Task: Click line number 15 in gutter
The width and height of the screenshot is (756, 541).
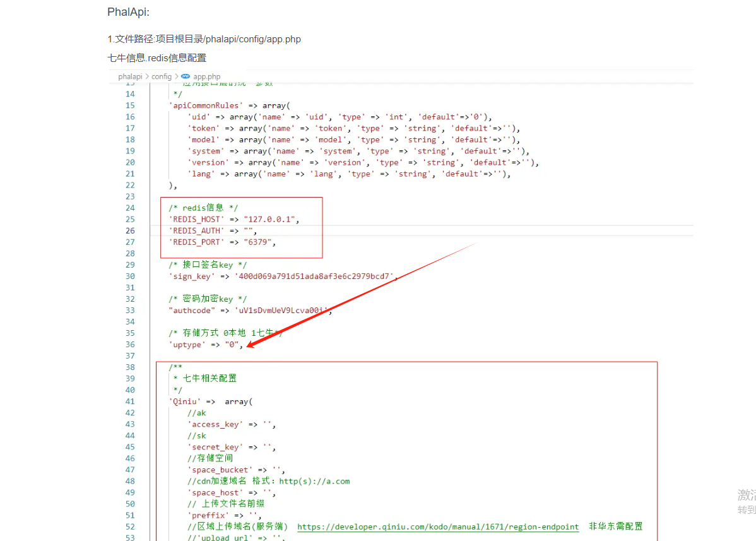Action: (130, 105)
